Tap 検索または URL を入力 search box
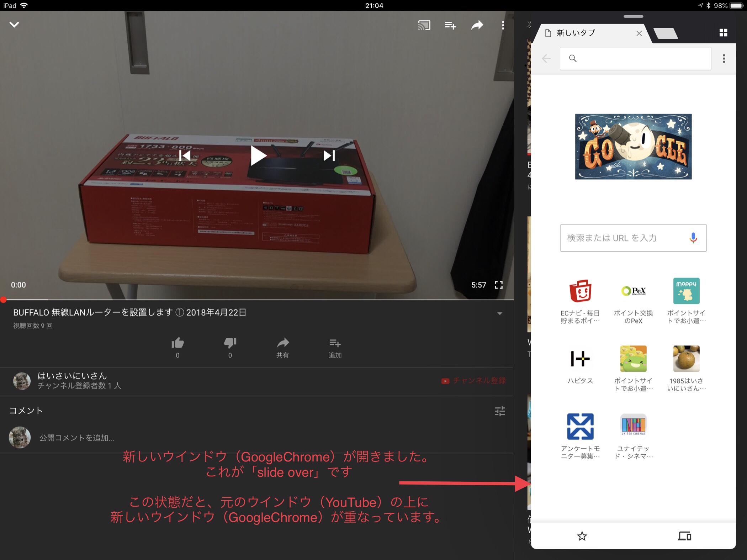The width and height of the screenshot is (747, 560). (x=633, y=238)
